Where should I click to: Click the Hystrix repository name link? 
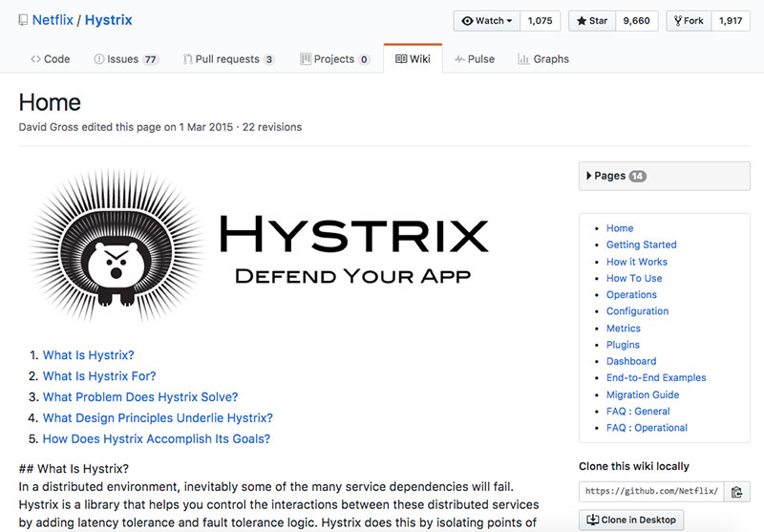(x=108, y=20)
